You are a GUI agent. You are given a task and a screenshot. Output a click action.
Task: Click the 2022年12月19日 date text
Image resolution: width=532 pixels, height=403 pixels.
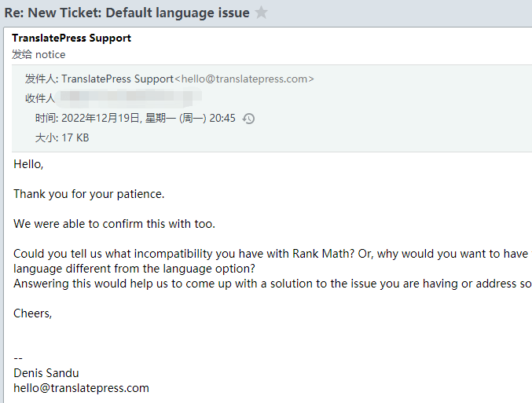(x=101, y=119)
